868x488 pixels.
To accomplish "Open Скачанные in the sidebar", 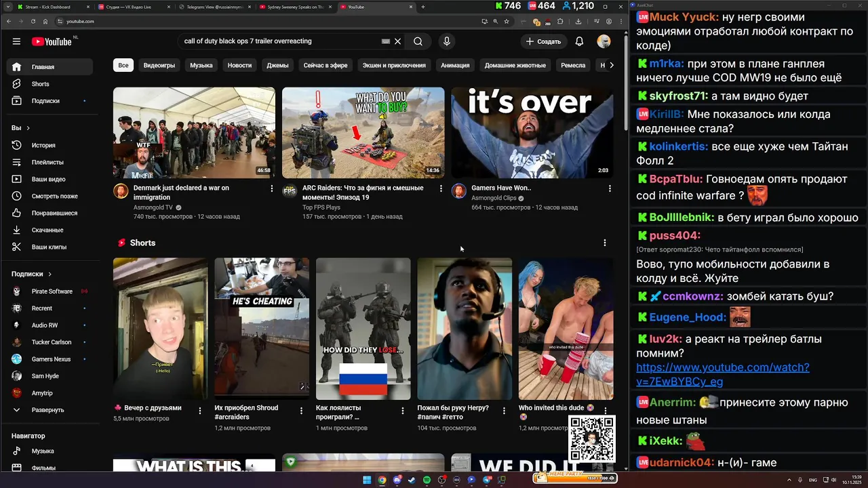I will pyautogui.click(x=50, y=230).
